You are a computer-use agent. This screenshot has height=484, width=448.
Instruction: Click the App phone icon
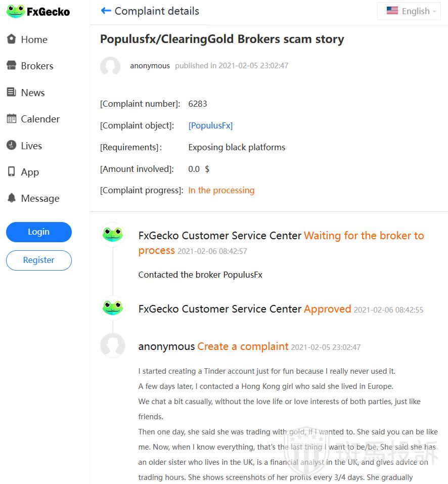point(11,172)
